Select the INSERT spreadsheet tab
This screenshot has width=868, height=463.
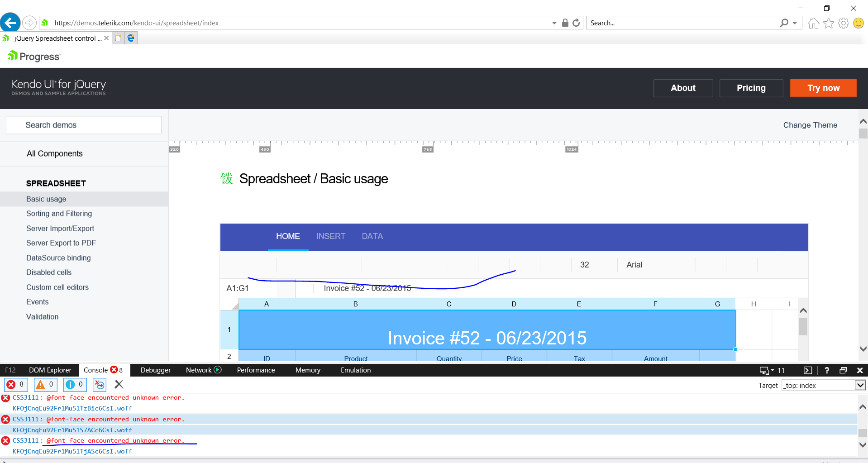[x=331, y=236]
